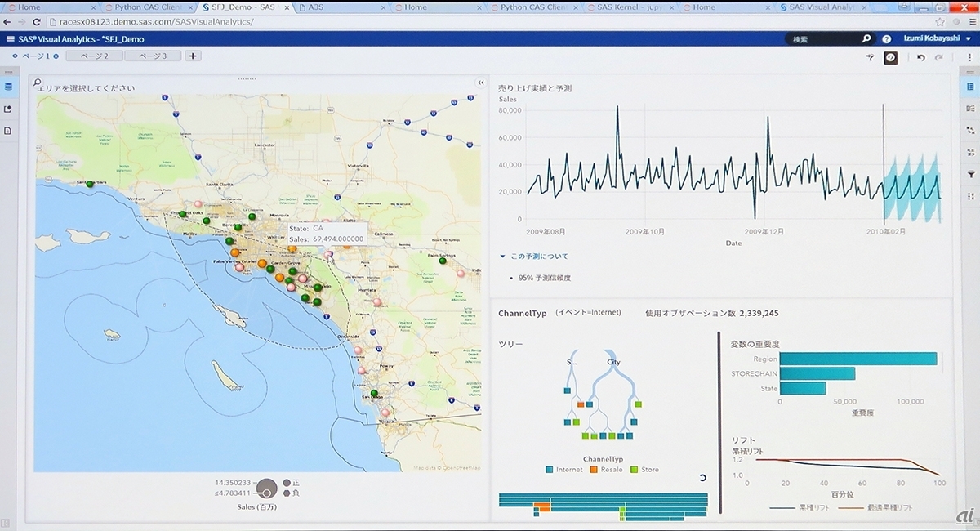The height and width of the screenshot is (531, 980).
Task: Switch to the ページ3 tab
Action: click(152, 56)
